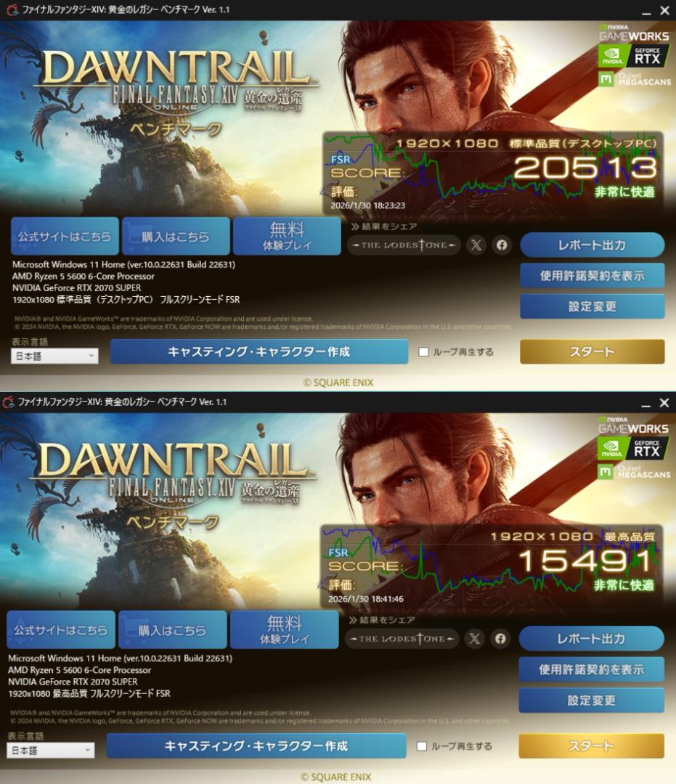676x784 pixels.
Task: Open The Lodestone share in the bottom window
Action: tap(402, 639)
